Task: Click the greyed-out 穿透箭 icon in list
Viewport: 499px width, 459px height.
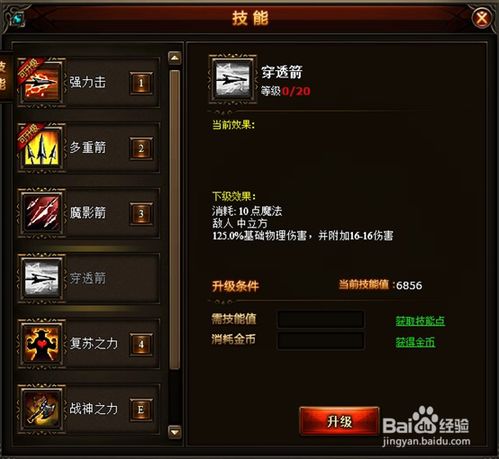Action: point(41,278)
